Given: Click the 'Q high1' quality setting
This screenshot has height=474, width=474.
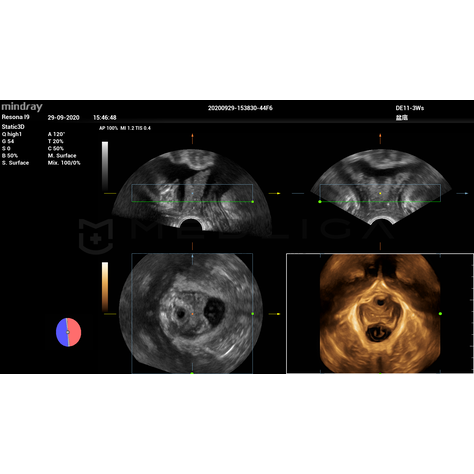Looking at the screenshot, I should pyautogui.click(x=12, y=134).
